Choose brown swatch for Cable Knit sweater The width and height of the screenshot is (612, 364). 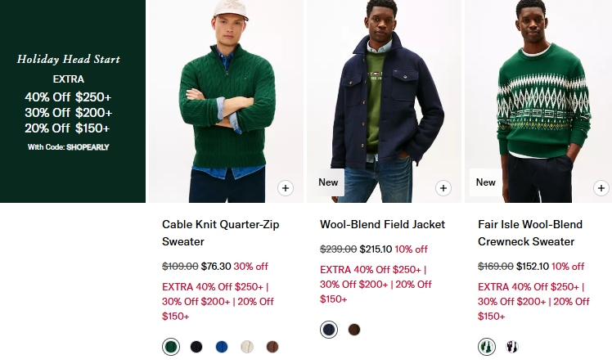click(272, 347)
